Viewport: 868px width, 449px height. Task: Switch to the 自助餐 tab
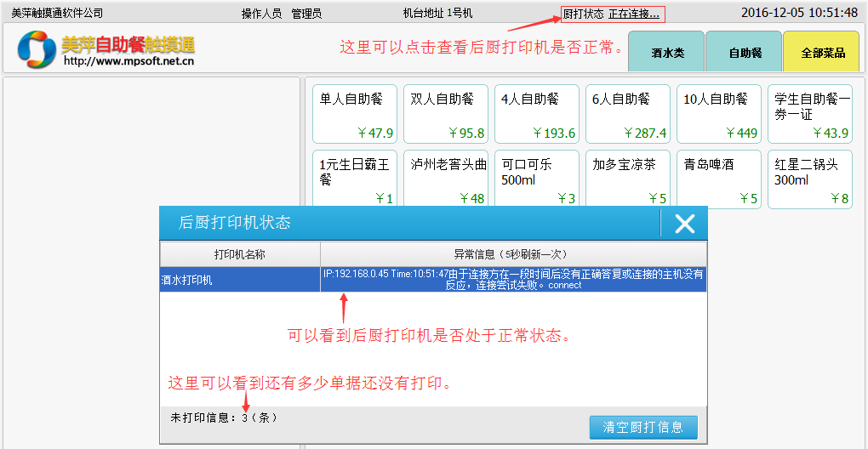745,53
